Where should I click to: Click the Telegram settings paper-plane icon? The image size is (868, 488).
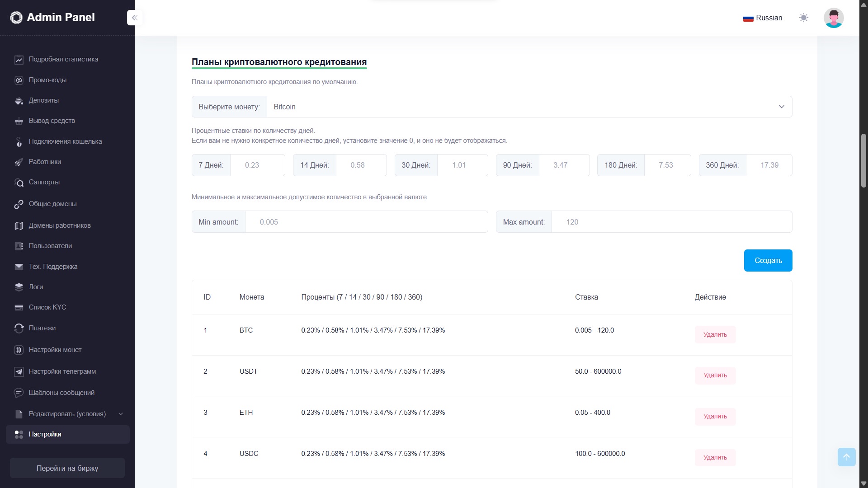[19, 372]
